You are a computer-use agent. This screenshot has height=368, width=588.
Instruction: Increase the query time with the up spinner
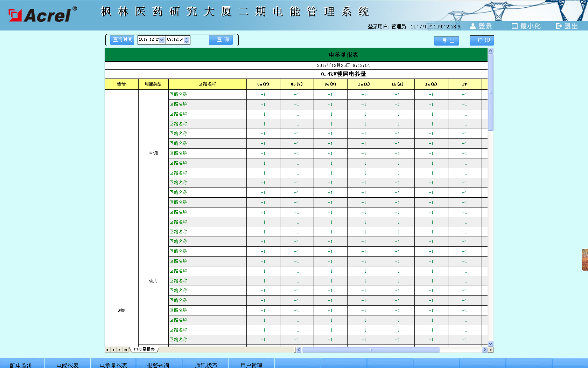(187, 38)
